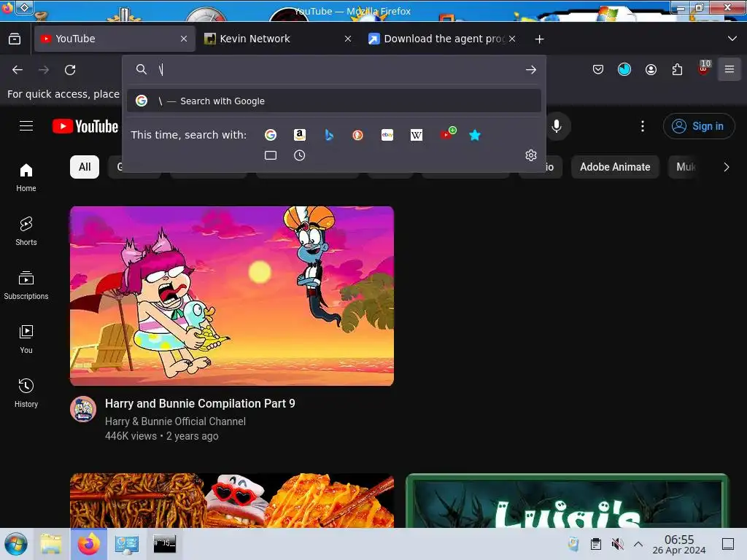
Task: Open the clipboard tray icon
Action: (x=595, y=544)
